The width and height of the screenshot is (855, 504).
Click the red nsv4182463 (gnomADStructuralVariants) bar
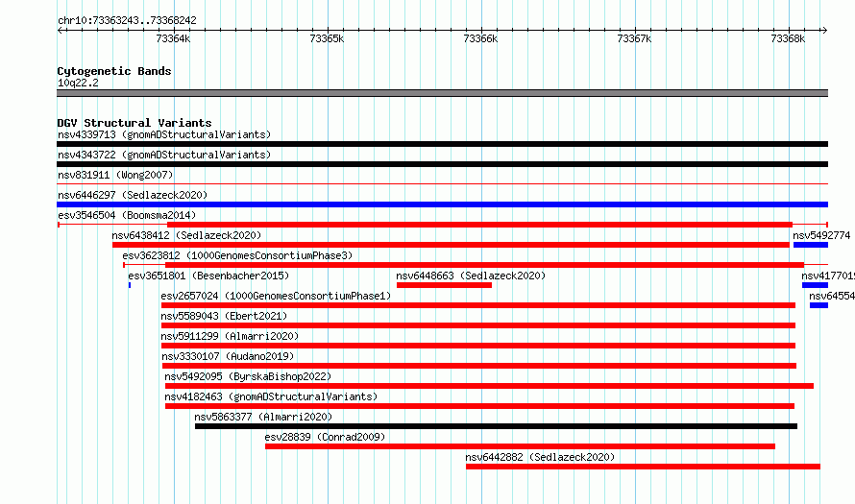479,406
